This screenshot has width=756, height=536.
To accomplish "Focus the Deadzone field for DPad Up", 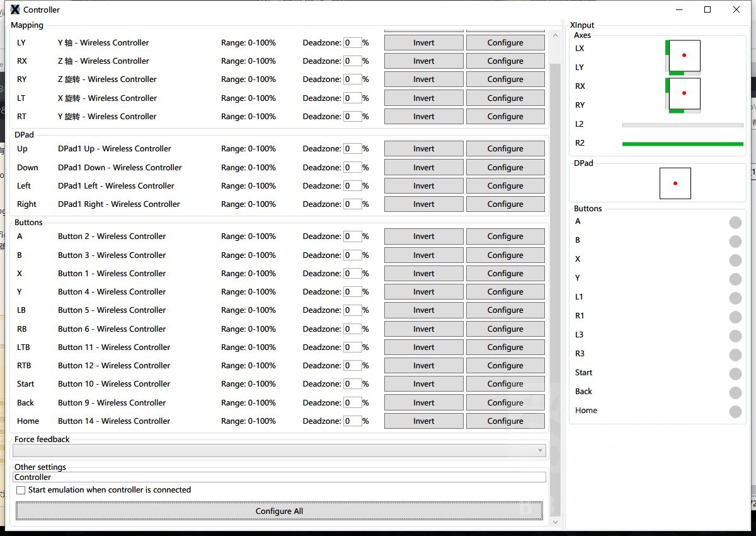I will (x=353, y=149).
